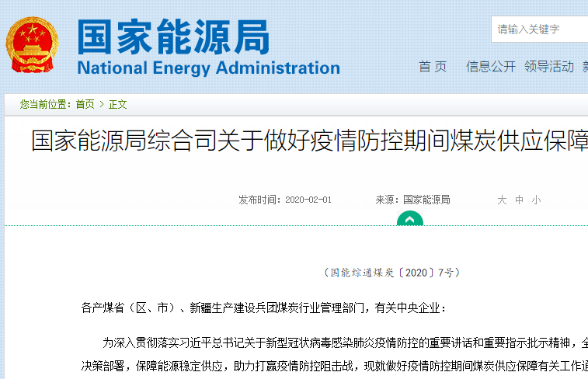Click the article salutation line 各产煤省
This screenshot has width=588, height=379.
pos(264,308)
